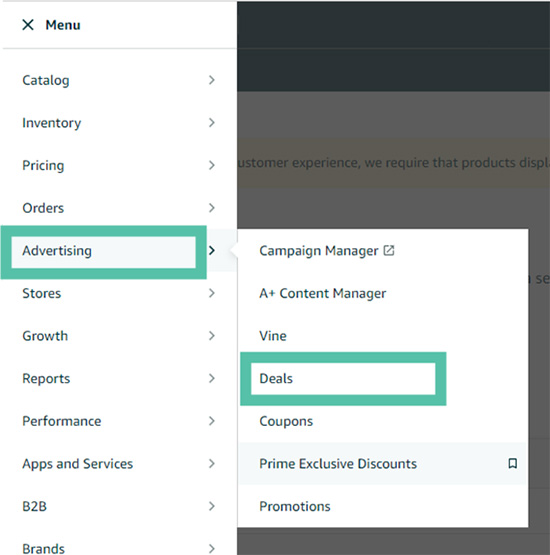Select Promotions from the submenu
The image size is (550, 555).
pos(295,506)
